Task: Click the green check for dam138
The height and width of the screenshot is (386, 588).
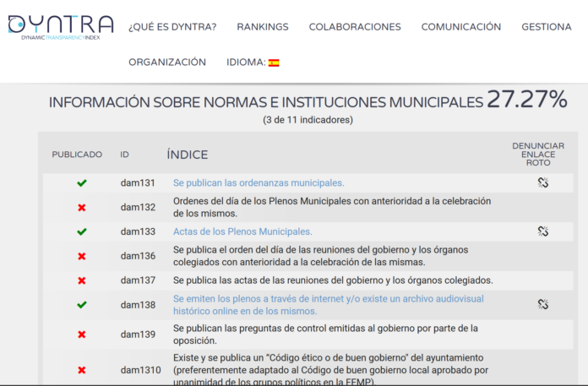Action: 82,305
